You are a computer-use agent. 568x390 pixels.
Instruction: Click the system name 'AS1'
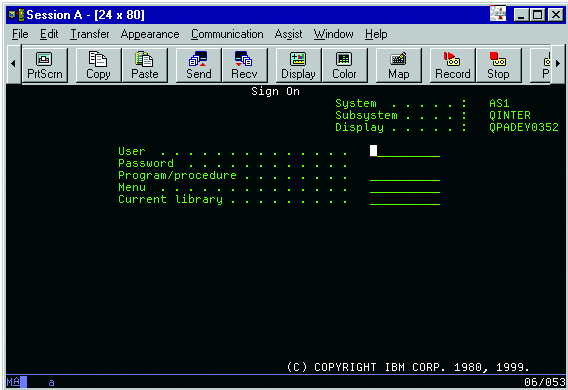(x=499, y=103)
